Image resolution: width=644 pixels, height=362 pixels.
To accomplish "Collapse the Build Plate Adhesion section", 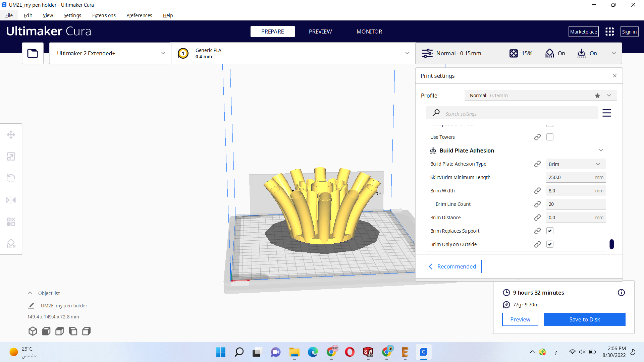I will (601, 150).
